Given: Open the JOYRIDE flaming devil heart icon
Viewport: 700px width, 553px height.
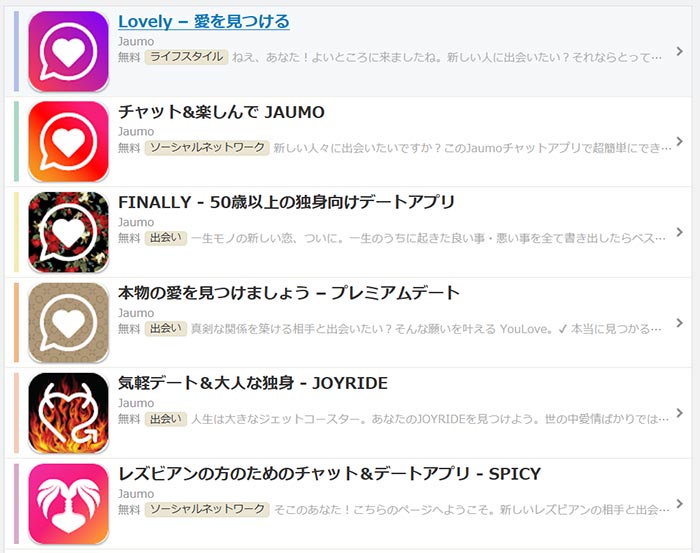Looking at the screenshot, I should 68,413.
